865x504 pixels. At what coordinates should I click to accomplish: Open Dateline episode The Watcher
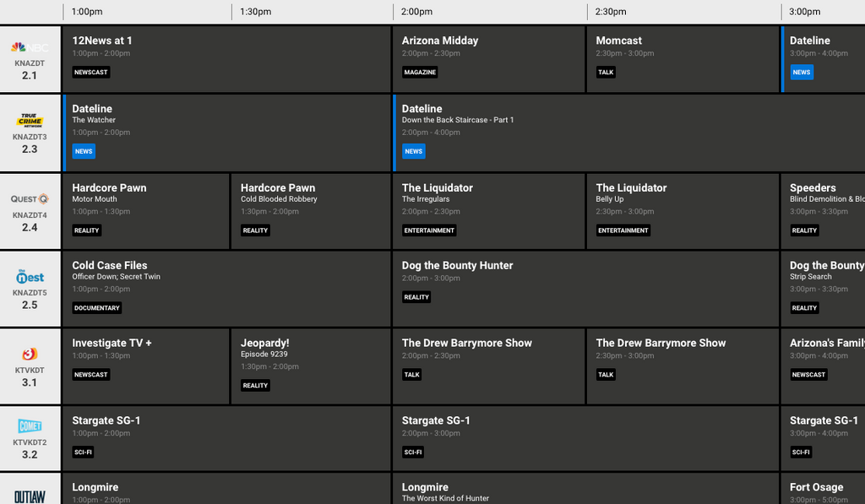[x=226, y=133]
